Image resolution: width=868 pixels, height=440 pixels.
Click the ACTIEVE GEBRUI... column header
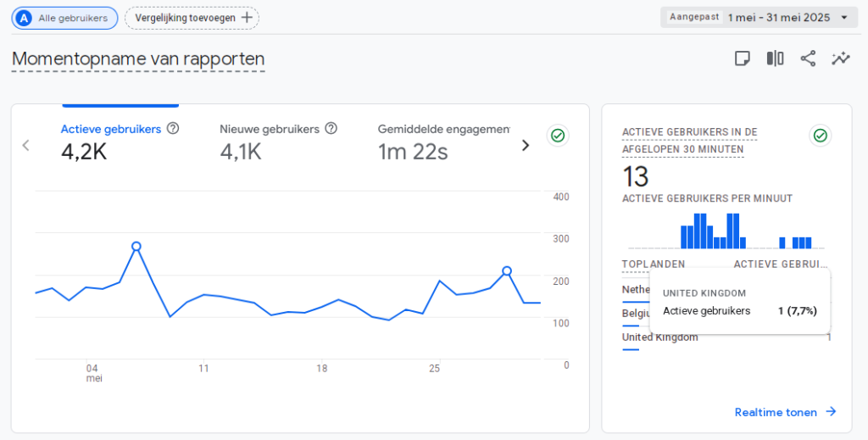click(x=780, y=265)
